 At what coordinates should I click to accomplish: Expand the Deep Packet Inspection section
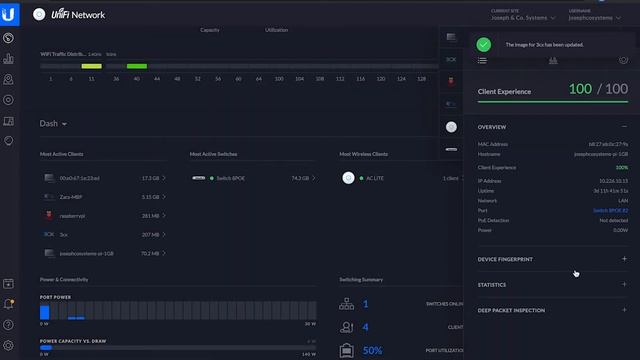tap(624, 310)
